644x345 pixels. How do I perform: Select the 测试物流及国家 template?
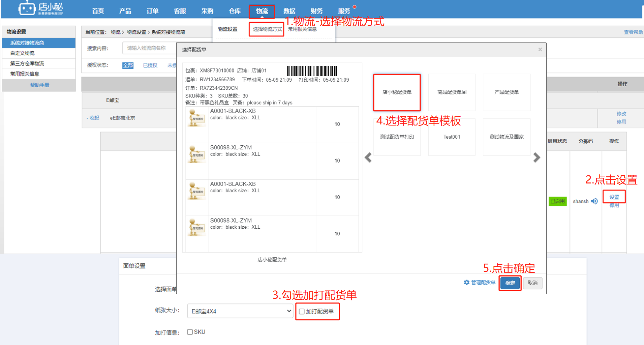pos(507,137)
